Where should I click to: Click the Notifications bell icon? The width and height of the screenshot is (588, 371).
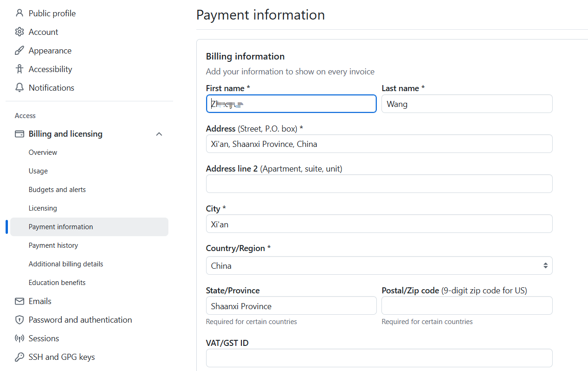(19, 87)
